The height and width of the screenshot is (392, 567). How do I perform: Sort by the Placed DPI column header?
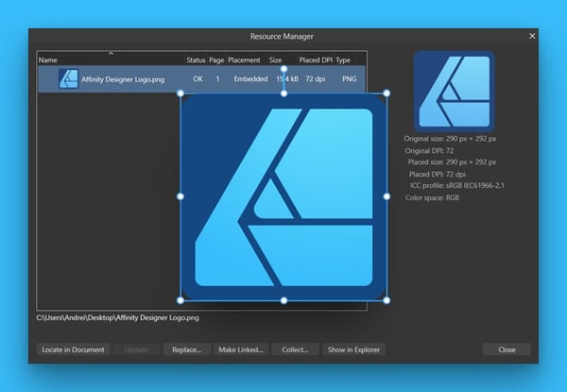click(316, 60)
